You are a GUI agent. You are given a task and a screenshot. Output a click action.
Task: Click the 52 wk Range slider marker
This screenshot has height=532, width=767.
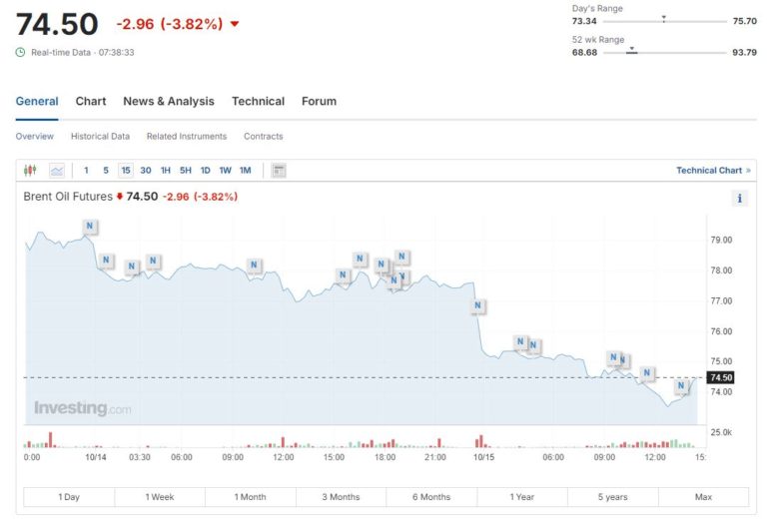click(x=631, y=50)
